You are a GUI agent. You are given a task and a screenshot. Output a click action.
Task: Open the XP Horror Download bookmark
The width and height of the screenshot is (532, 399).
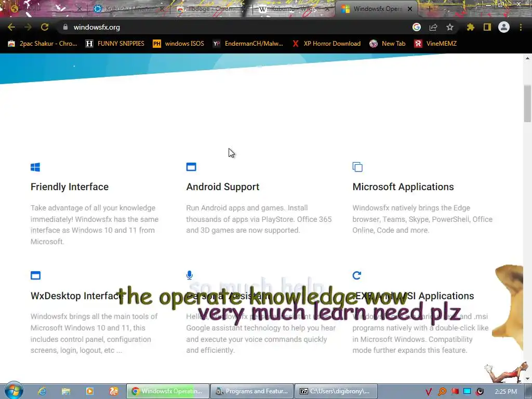[326, 44]
